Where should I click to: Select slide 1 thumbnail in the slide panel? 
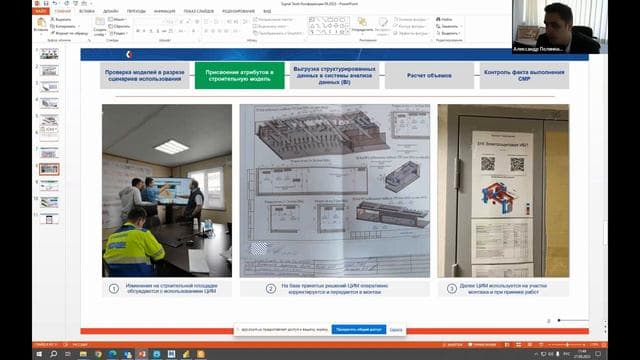point(49,53)
